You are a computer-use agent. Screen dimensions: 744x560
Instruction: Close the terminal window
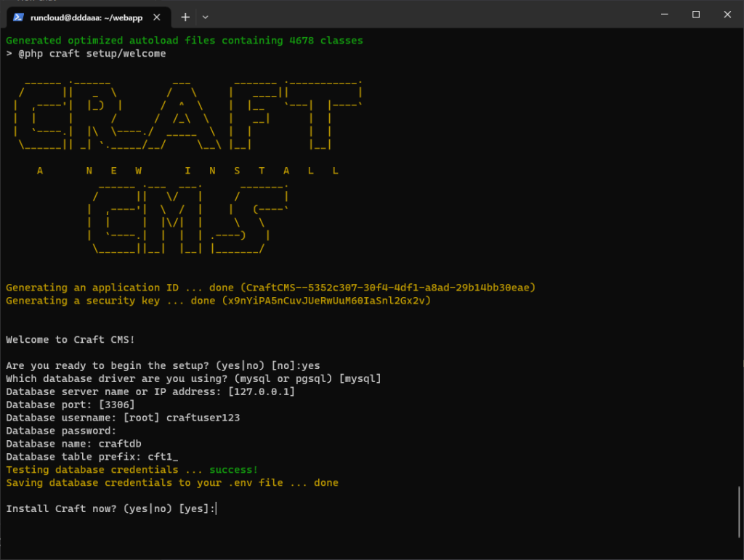click(727, 15)
